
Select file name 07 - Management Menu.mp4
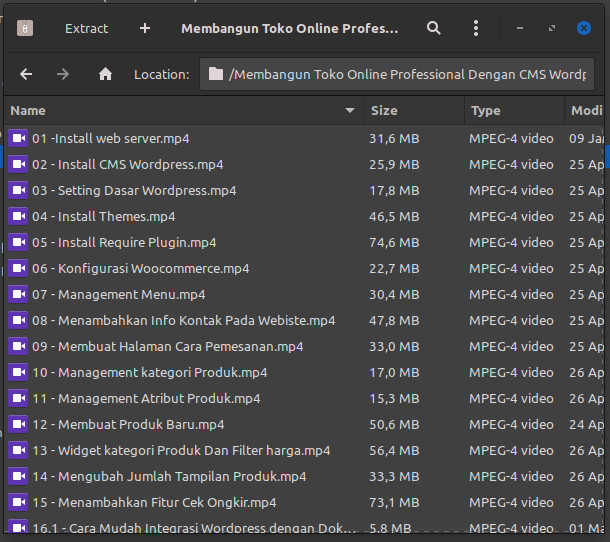[119, 295]
